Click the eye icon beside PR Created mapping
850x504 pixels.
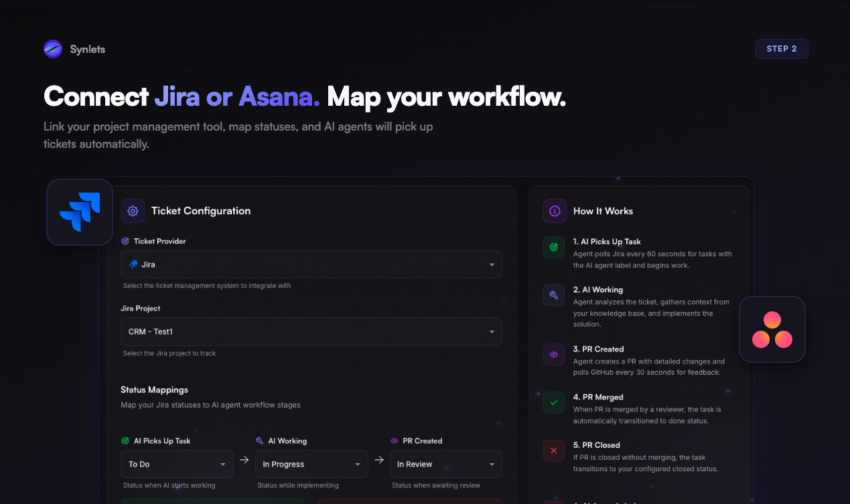[x=395, y=441]
